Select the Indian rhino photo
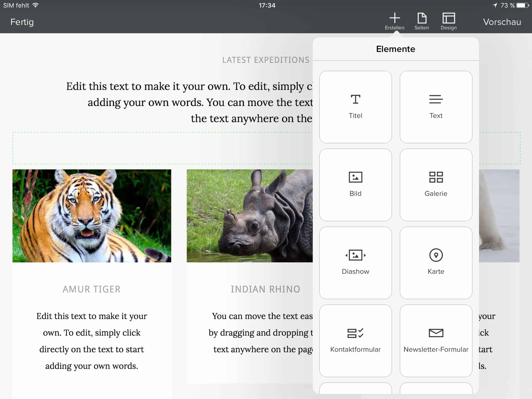This screenshot has width=532, height=399. point(250,216)
